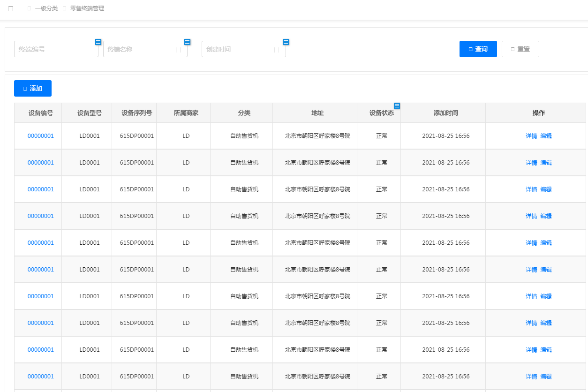
Task: Click the 正常 status in tenth row
Action: [382, 377]
